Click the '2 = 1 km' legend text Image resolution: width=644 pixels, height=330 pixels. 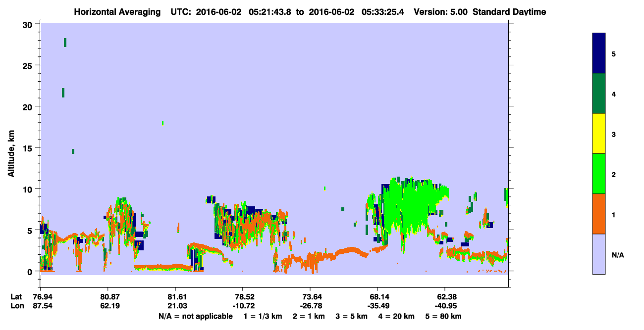310,316
